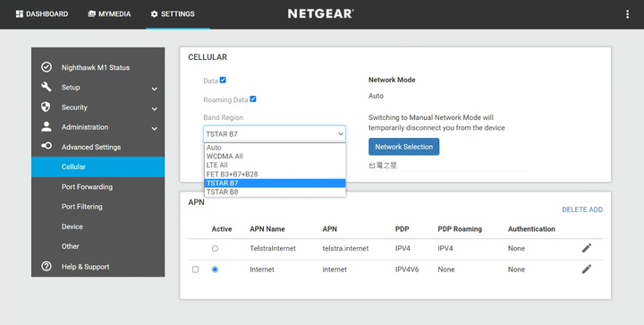Expand the Setup menu chevron

click(x=155, y=89)
